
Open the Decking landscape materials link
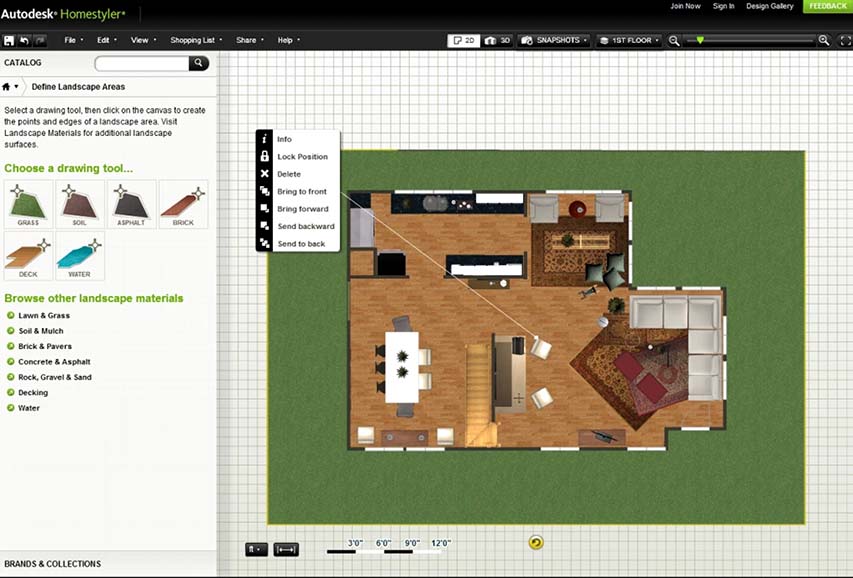point(33,393)
